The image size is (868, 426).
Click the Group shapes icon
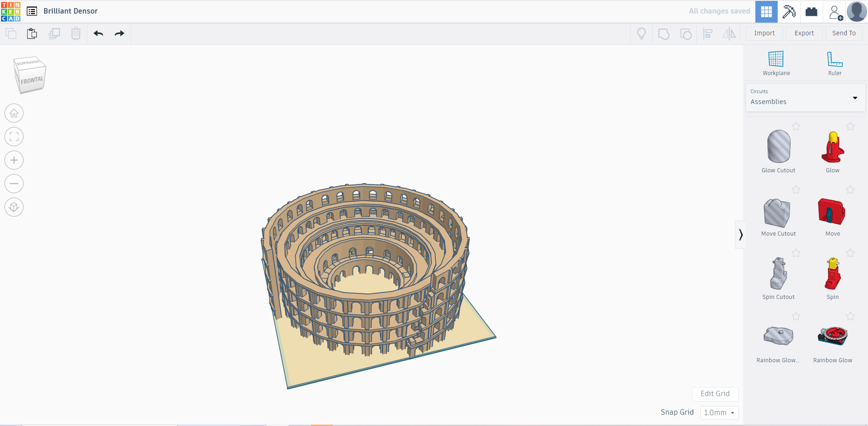[664, 34]
